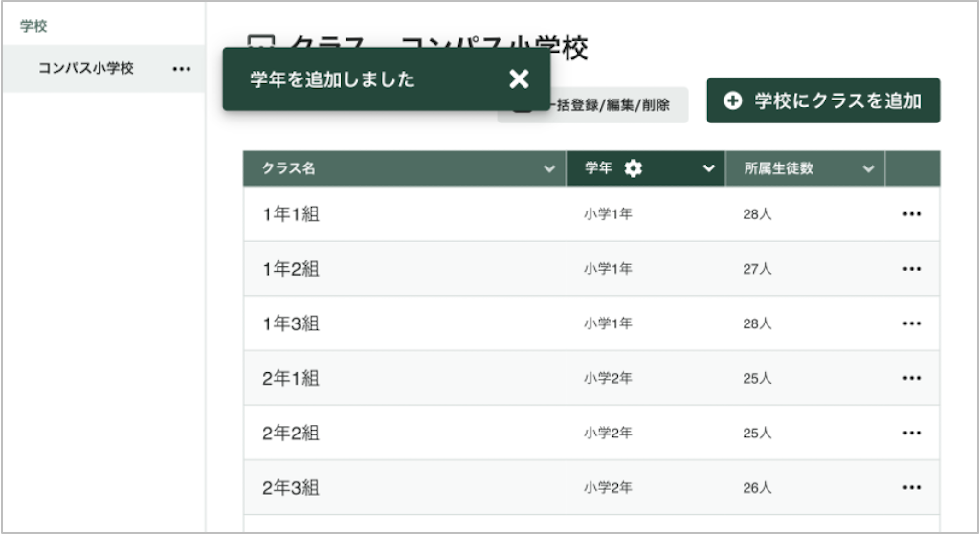980x534 pixels.
Task: Click the 学年を追加しました toast message text
Action: click(x=332, y=79)
